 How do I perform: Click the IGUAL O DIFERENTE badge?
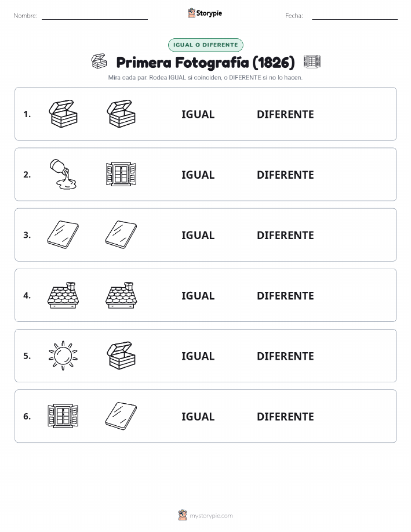[205, 45]
